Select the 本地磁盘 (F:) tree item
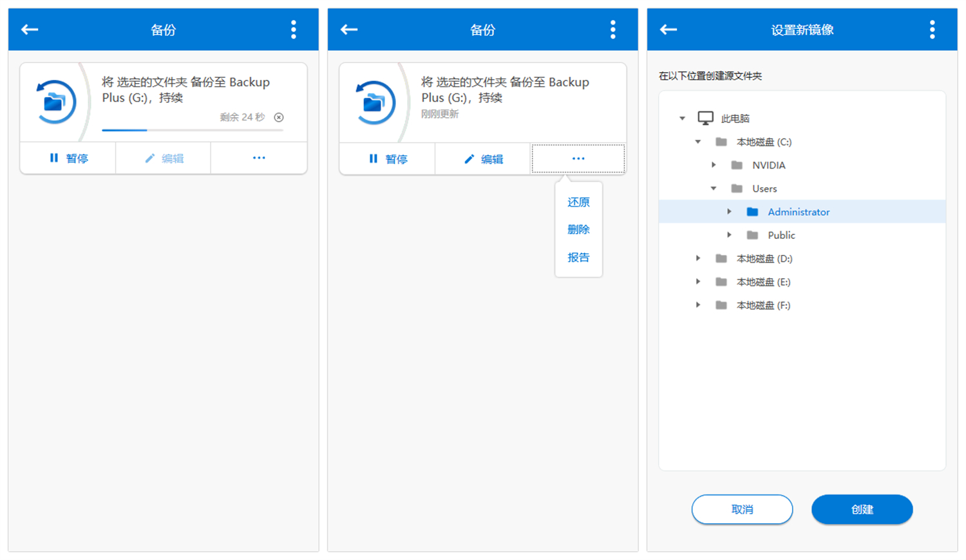This screenshot has width=966, height=560. [762, 304]
